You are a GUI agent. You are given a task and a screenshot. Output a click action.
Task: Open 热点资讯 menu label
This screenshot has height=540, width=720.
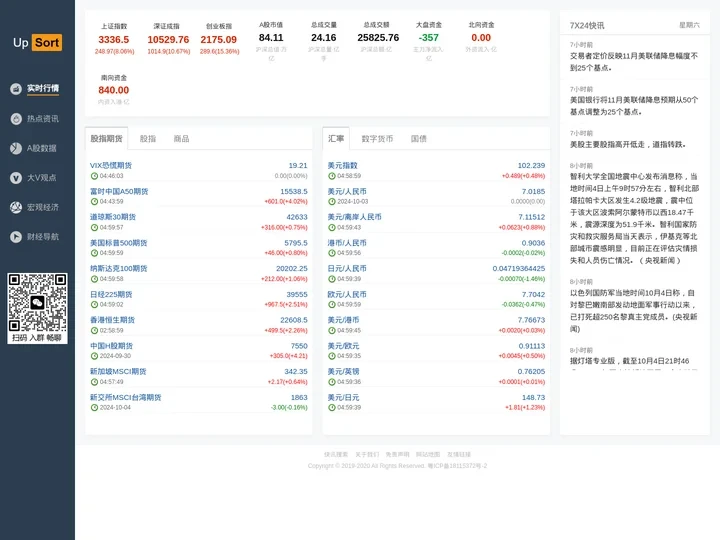click(43, 119)
